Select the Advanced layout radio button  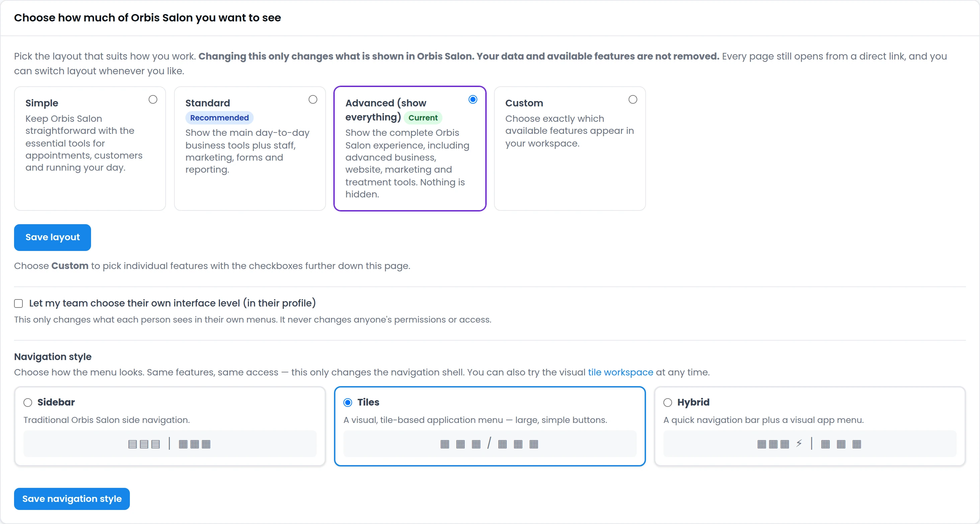[473, 99]
